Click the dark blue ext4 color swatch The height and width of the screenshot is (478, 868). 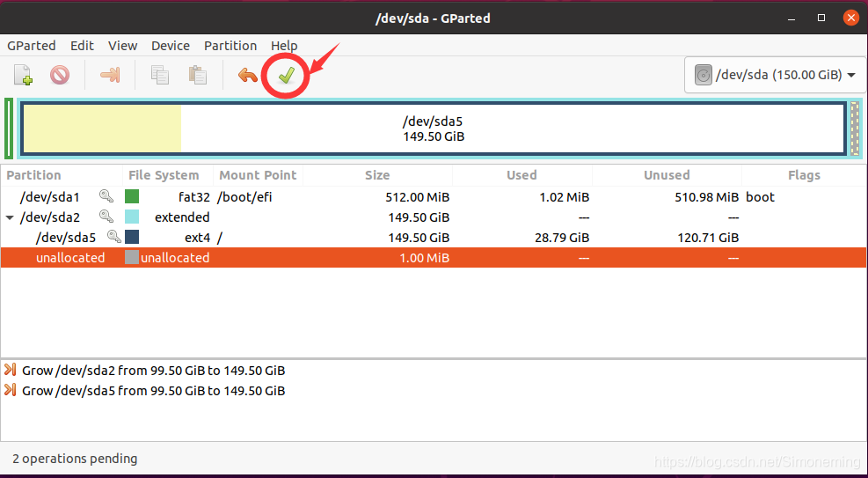[132, 237]
